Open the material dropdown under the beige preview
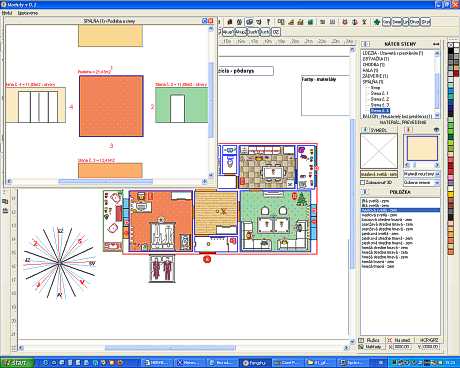 422,174
